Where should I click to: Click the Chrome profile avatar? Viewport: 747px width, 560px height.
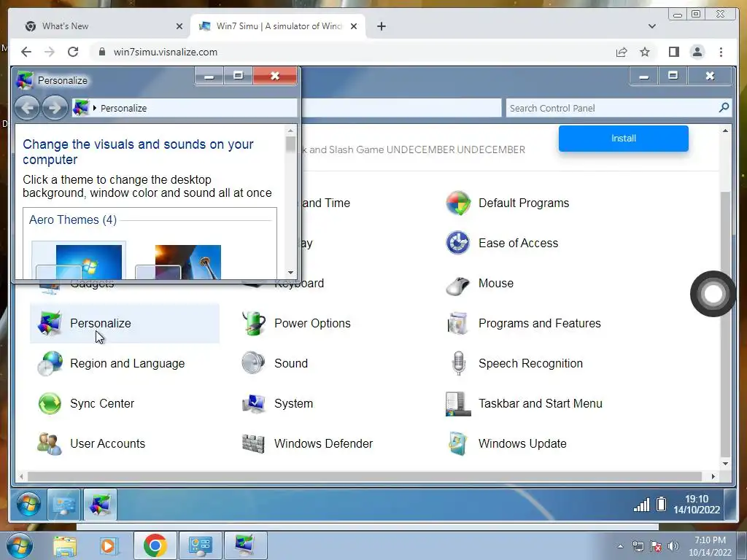coord(697,52)
